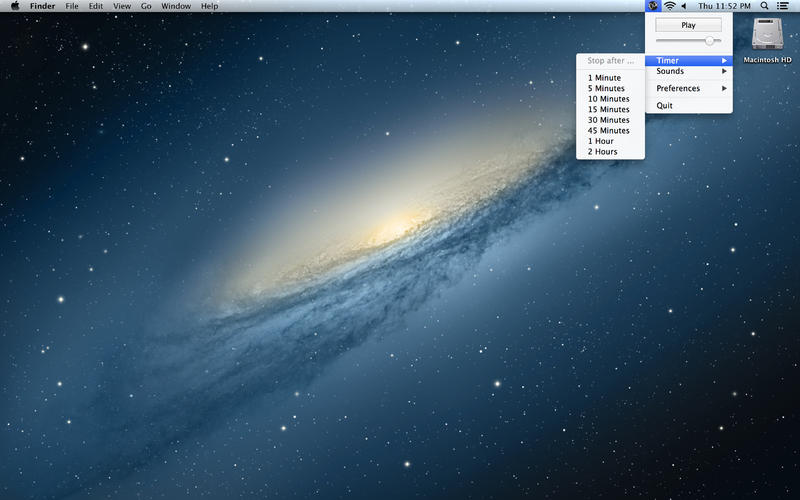
Task: Choose Quit from the app menu
Action: [x=665, y=106]
